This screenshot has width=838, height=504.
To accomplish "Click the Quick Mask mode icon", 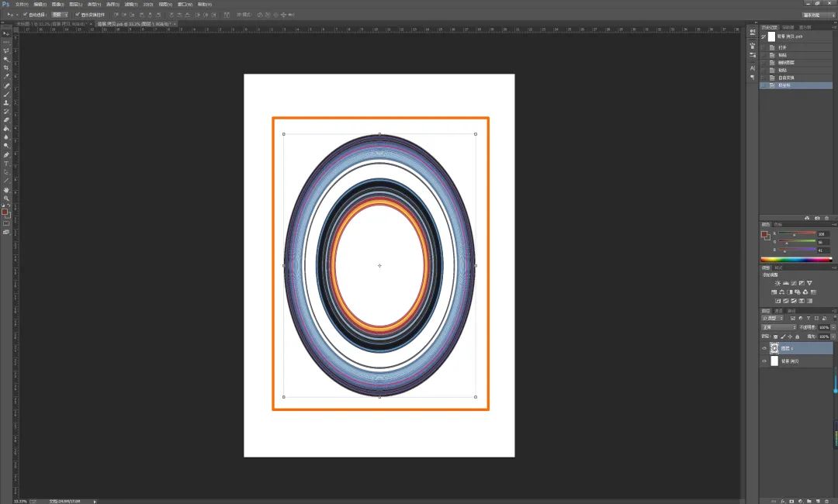I will pos(6,224).
